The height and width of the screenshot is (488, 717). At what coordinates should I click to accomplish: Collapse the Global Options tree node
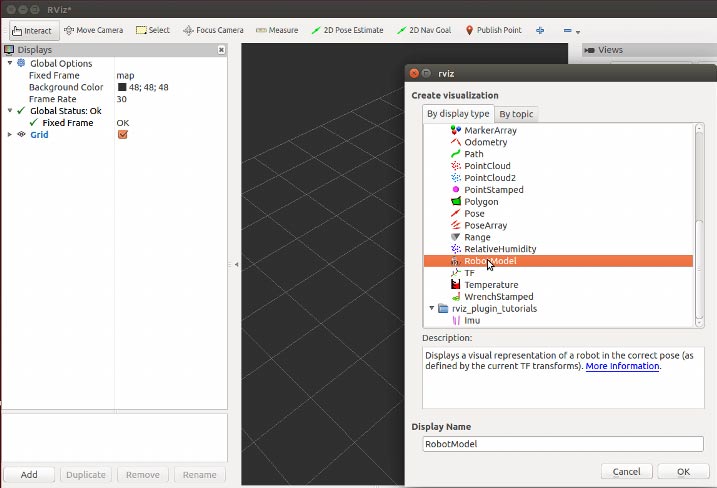10,63
